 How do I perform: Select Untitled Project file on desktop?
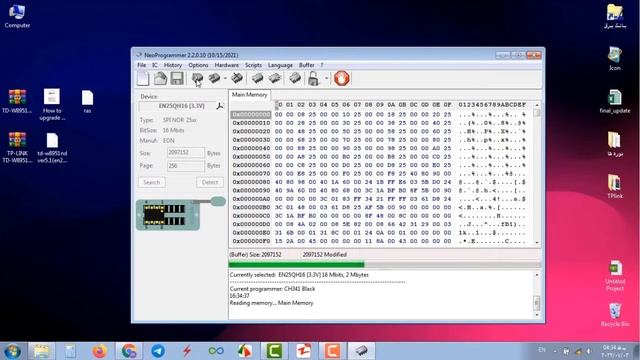[615, 276]
